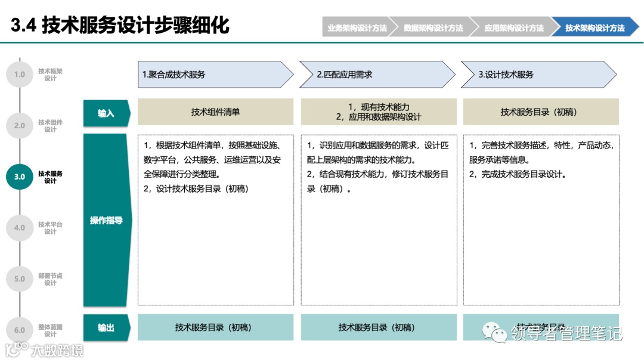Select the 现有技术能力 input box
644x362 pixels.
point(379,112)
